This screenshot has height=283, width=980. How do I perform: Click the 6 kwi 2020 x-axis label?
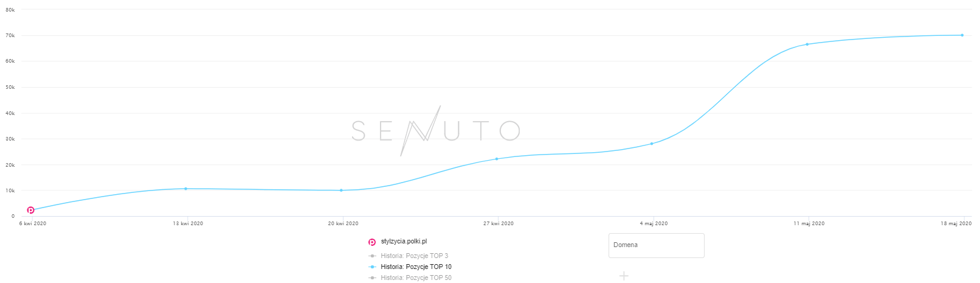point(33,224)
